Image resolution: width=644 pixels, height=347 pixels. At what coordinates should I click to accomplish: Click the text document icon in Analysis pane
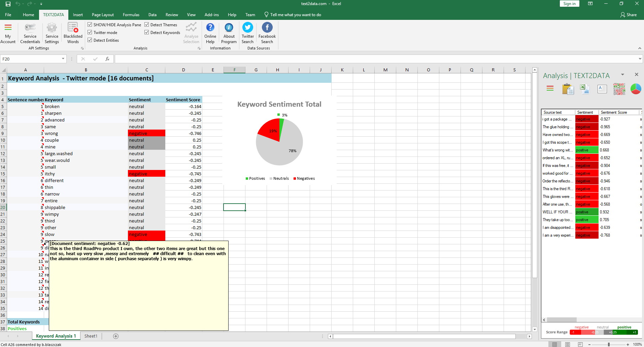[602, 89]
